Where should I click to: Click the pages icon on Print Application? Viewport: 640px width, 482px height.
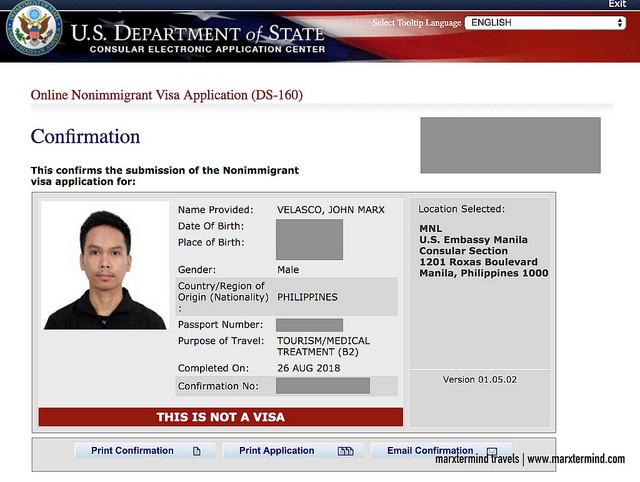point(345,451)
